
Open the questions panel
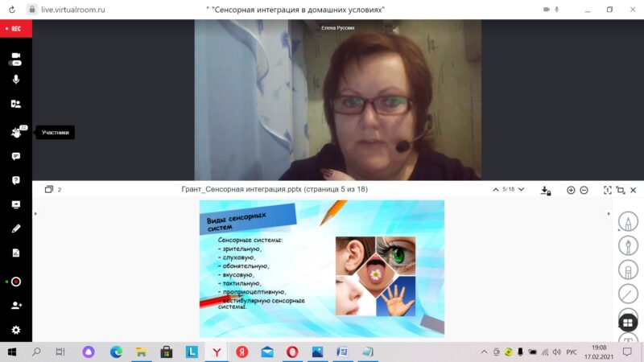pyautogui.click(x=15, y=180)
